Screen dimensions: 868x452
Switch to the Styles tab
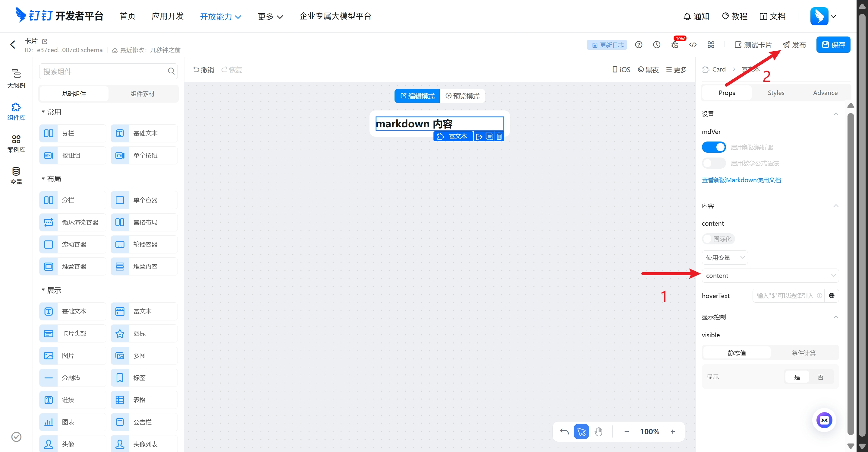tap(776, 93)
